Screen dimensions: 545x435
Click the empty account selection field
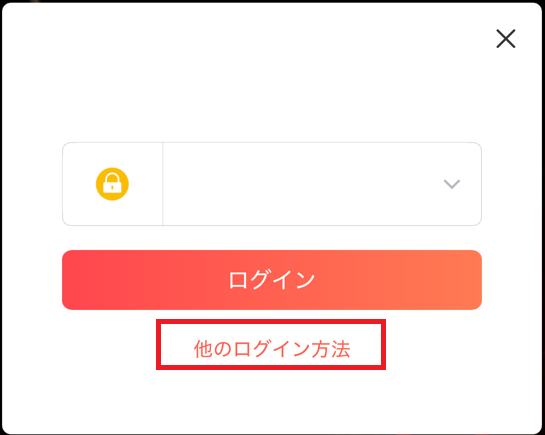click(x=322, y=184)
